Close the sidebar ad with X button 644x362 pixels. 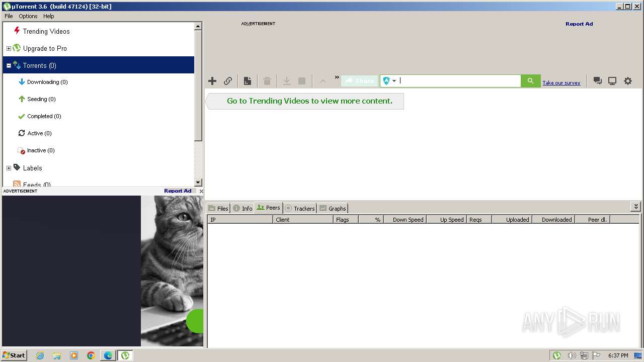pos(201,191)
